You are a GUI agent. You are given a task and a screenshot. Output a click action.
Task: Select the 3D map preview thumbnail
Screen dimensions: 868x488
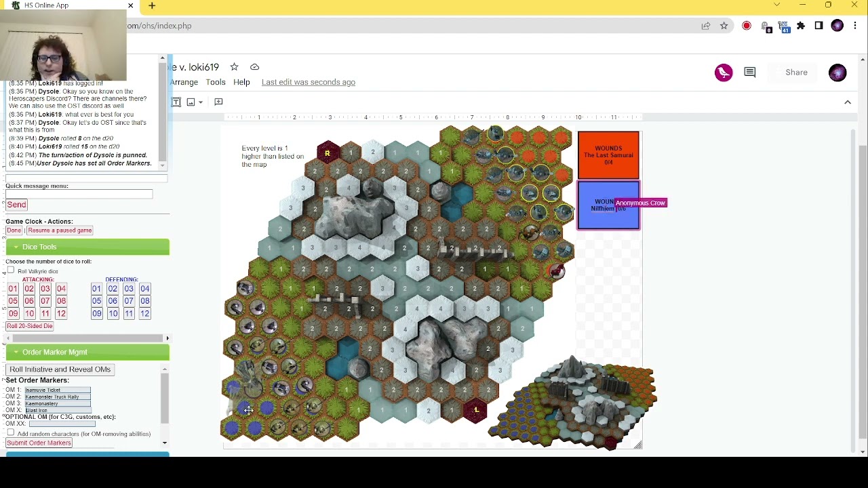point(573,403)
